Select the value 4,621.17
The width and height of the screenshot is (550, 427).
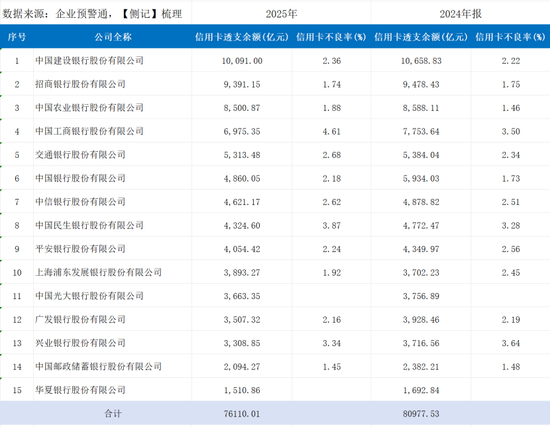(242, 202)
